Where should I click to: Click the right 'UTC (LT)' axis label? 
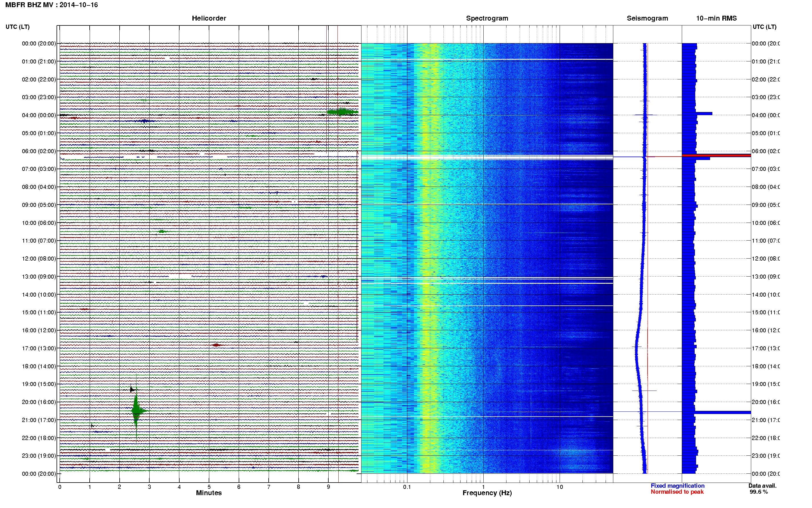click(764, 27)
